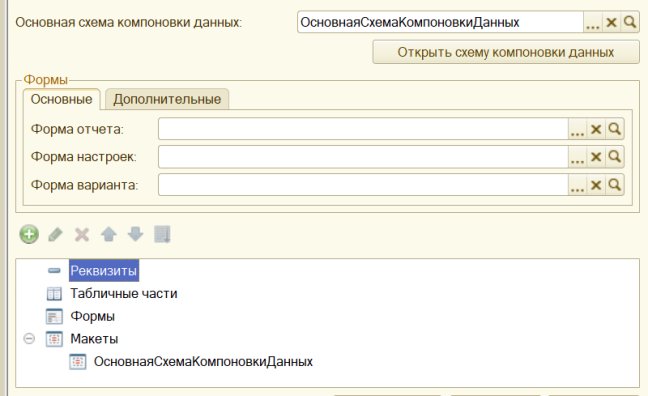This screenshot has width=648, height=396.
Task: Click the ОсновнаяСхемаКомпоновкиДанных template icon in the tree
Action: click(78, 362)
